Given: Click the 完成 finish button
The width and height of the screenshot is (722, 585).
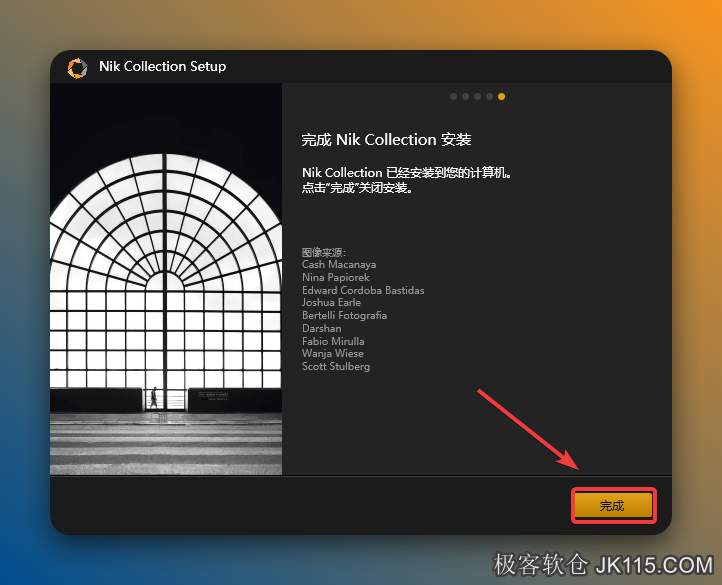Looking at the screenshot, I should coord(613,506).
